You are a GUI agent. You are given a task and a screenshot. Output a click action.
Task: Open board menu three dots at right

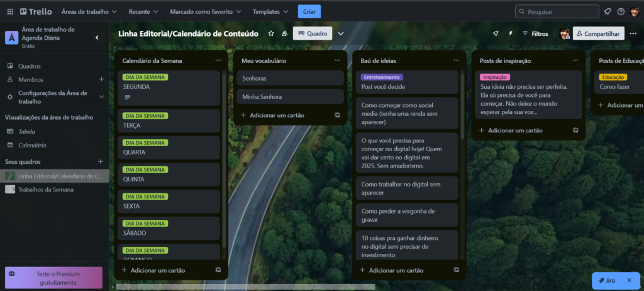[633, 33]
